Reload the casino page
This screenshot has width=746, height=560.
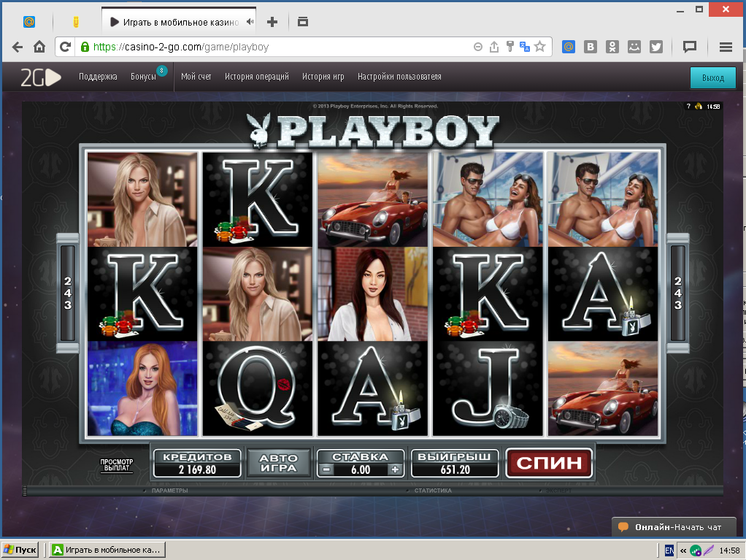[x=65, y=47]
